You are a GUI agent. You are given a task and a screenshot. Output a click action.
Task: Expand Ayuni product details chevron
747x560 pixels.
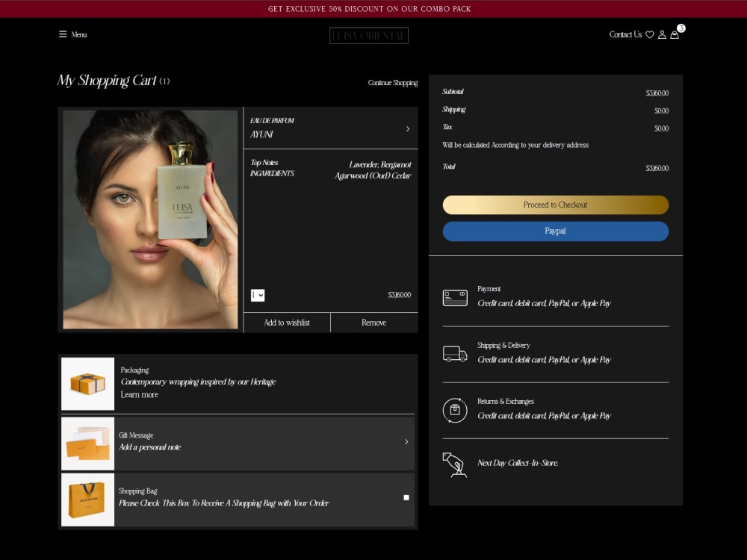coord(408,129)
